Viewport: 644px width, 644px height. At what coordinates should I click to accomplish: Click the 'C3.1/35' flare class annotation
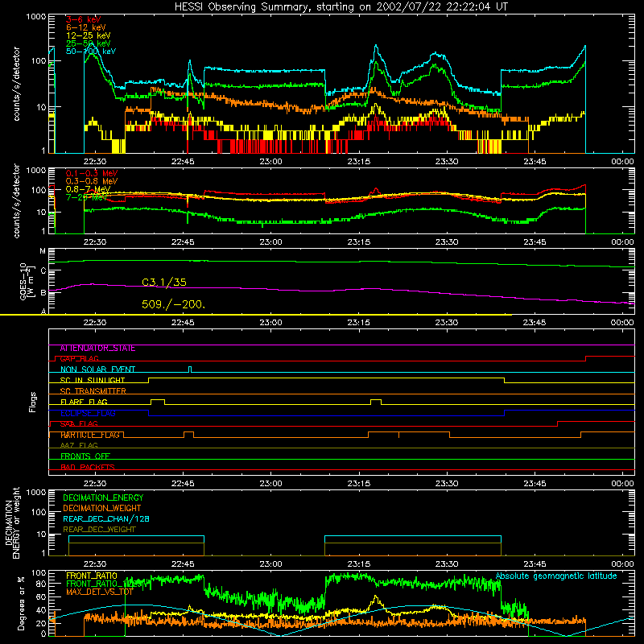(164, 283)
